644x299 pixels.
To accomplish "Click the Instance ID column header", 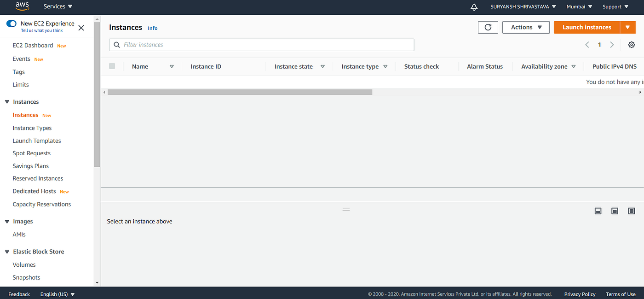I will pos(206,66).
